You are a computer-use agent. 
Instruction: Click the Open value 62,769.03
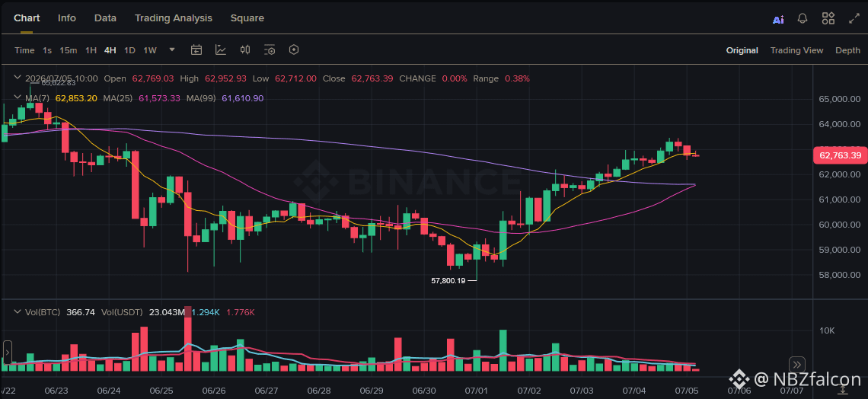click(153, 78)
